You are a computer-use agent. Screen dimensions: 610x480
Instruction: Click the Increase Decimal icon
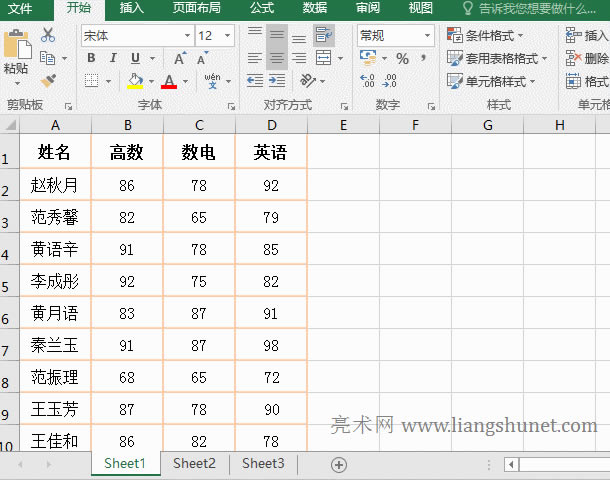367,81
